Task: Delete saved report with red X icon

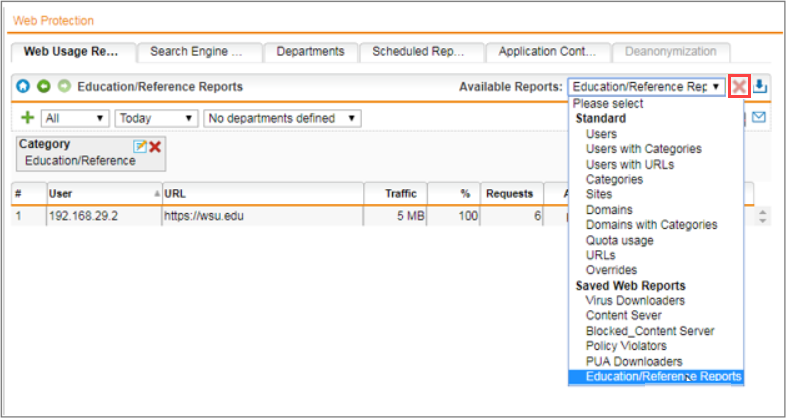Action: (739, 87)
